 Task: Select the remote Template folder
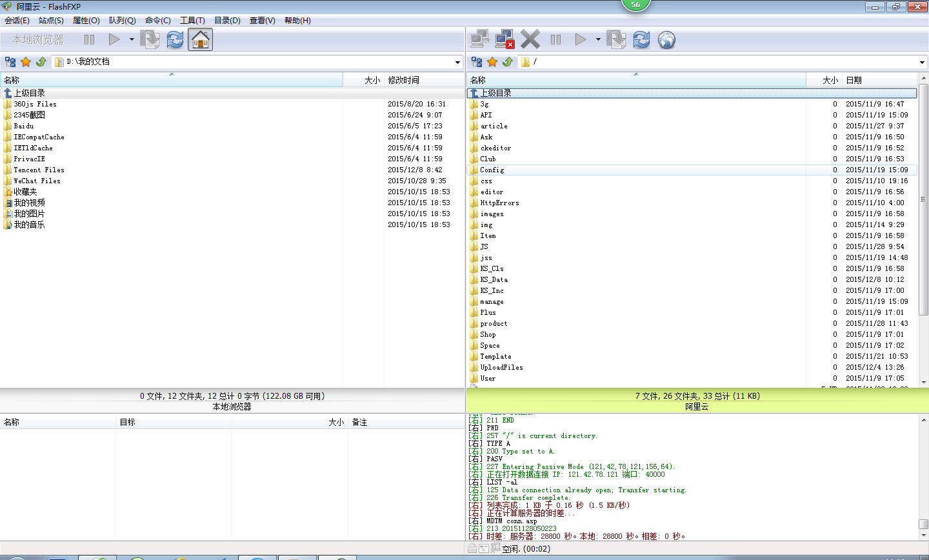[x=495, y=356]
